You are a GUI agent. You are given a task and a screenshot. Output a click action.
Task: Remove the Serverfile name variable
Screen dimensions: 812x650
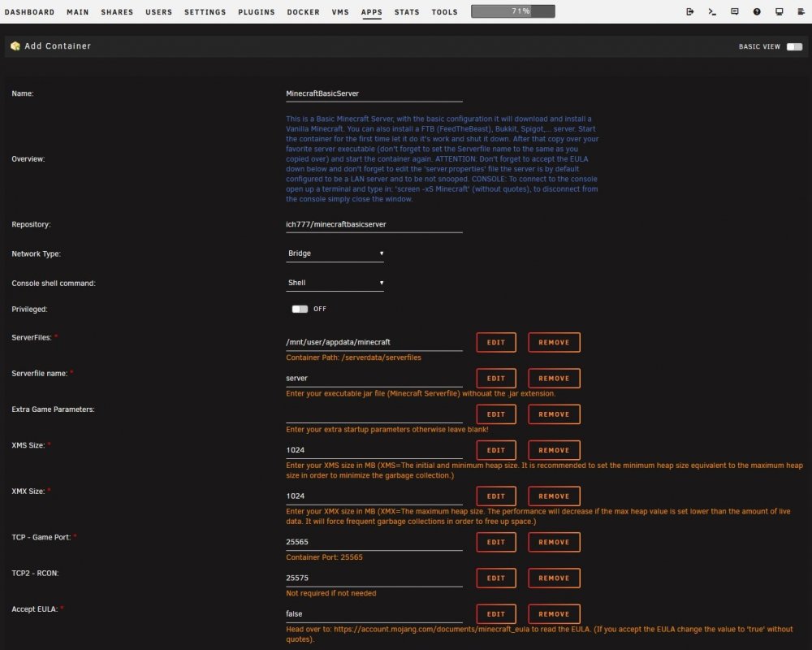click(554, 379)
